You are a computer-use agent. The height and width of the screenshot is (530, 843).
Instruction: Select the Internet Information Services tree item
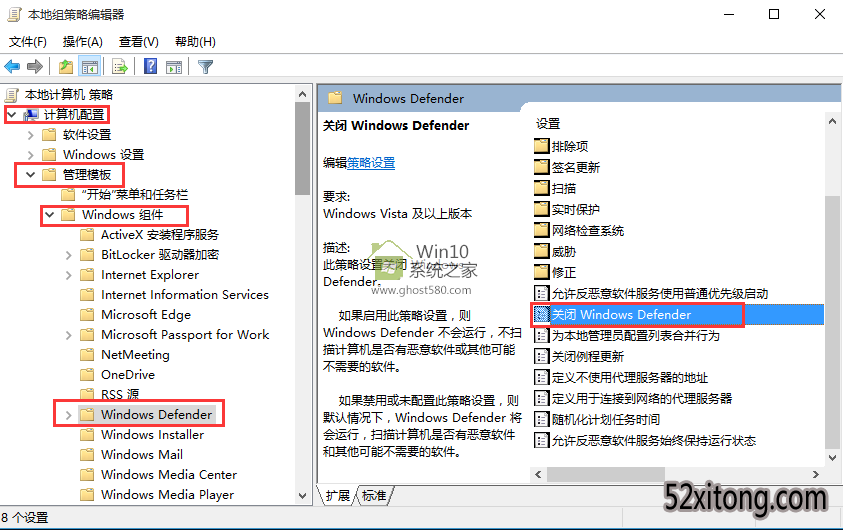[184, 295]
